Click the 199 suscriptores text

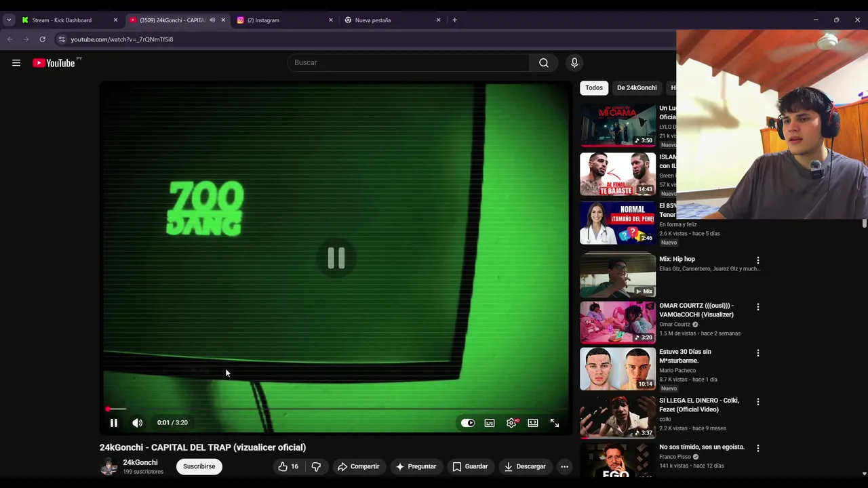click(x=143, y=472)
